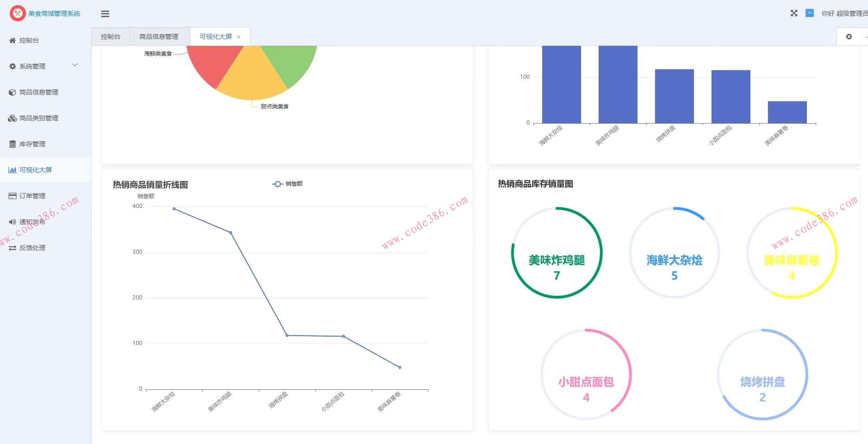Click the tab refresh circle icon
868x444 pixels.
[849, 37]
